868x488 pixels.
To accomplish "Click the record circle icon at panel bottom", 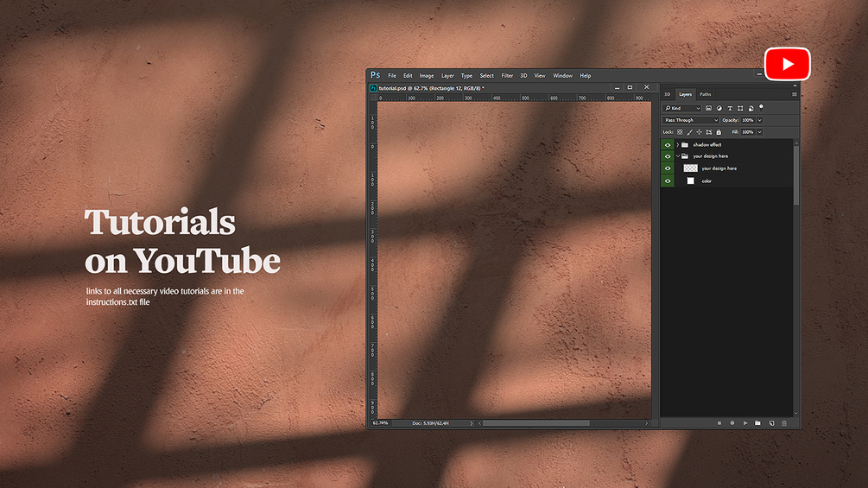I will pyautogui.click(x=732, y=423).
